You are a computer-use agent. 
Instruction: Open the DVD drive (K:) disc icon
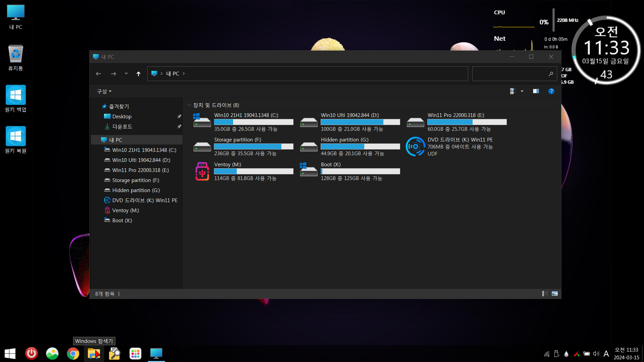point(415,146)
